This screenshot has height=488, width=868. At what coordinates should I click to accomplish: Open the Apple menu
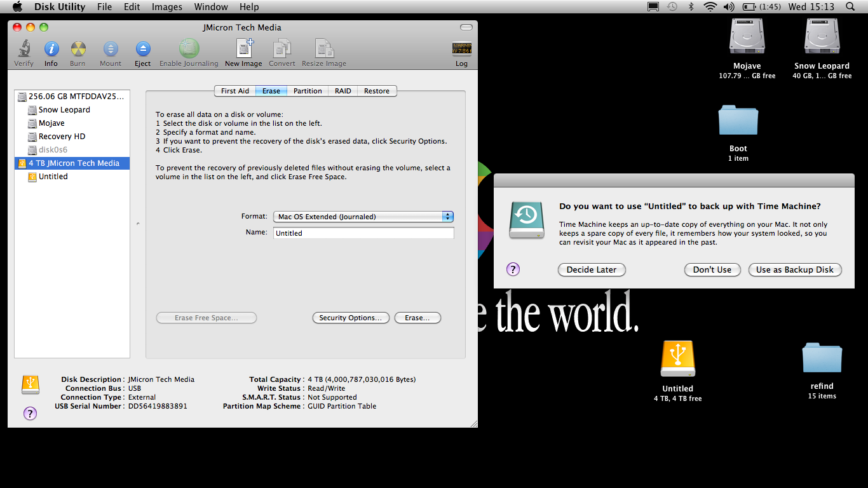[x=17, y=7]
